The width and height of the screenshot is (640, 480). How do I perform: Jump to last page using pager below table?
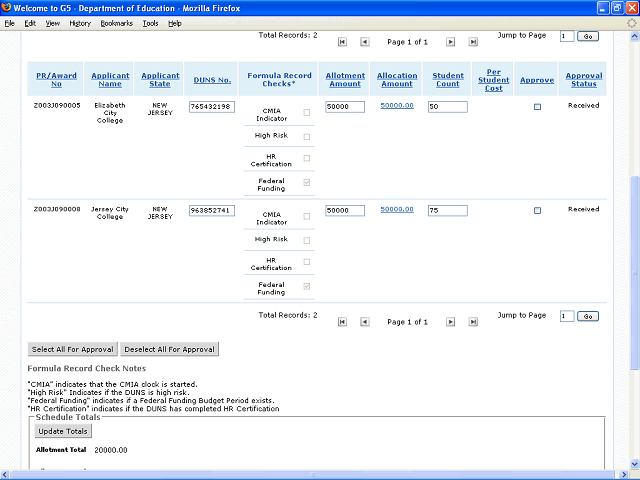click(472, 322)
